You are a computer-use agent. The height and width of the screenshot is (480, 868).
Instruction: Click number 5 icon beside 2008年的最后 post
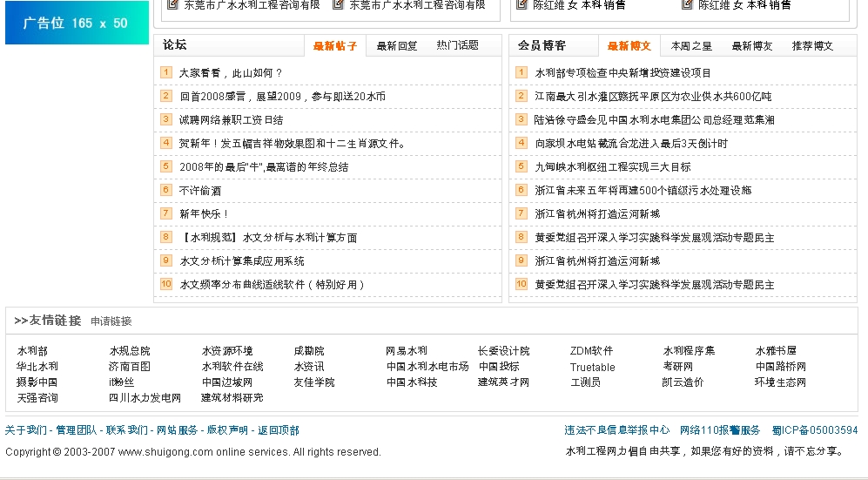tap(166, 166)
